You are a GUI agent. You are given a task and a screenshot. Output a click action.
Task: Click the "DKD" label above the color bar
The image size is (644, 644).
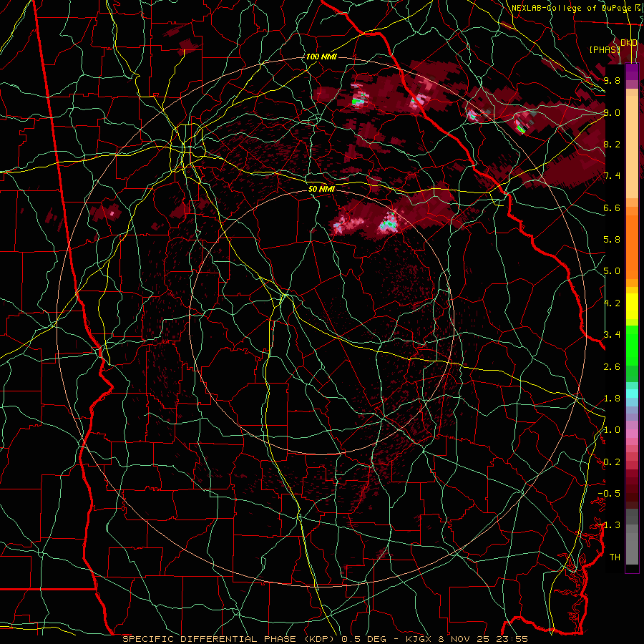pyautogui.click(x=629, y=43)
